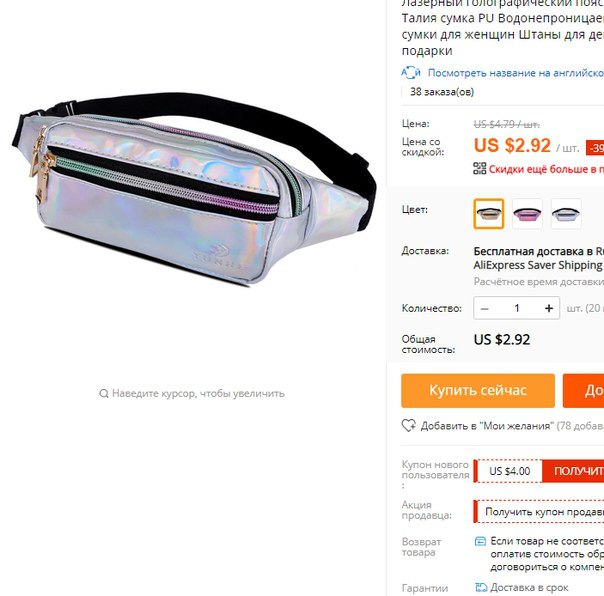Open Посмотреть название на английском link
This screenshot has width=604, height=596.
tap(516, 73)
